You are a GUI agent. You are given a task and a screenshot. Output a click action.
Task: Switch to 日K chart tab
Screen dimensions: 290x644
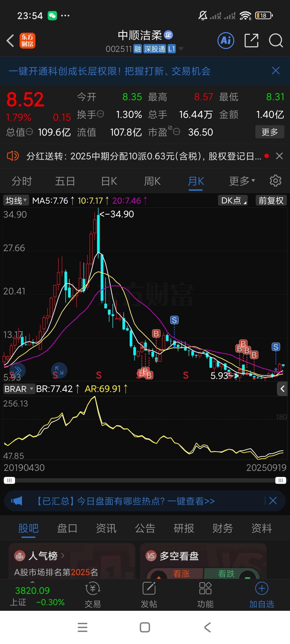click(109, 181)
